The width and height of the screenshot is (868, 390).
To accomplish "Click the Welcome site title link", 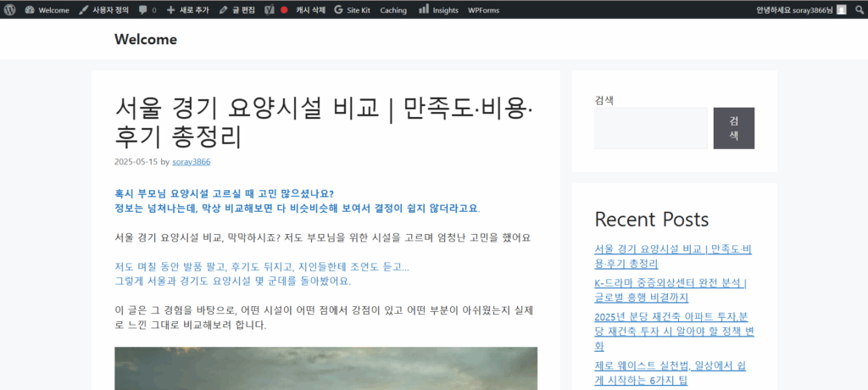I will click(x=146, y=39).
